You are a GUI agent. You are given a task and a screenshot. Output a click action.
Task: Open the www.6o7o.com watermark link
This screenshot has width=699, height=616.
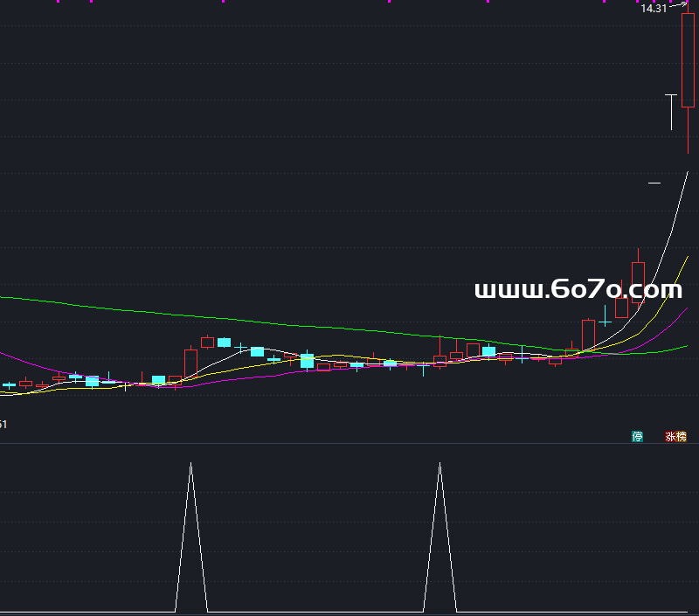click(x=578, y=290)
